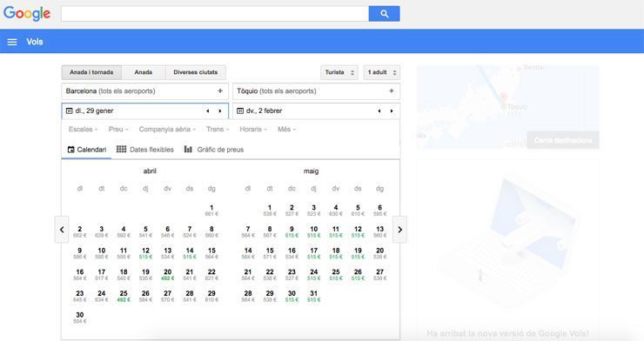
Task: Show next months with right chevron
Action: (x=399, y=230)
